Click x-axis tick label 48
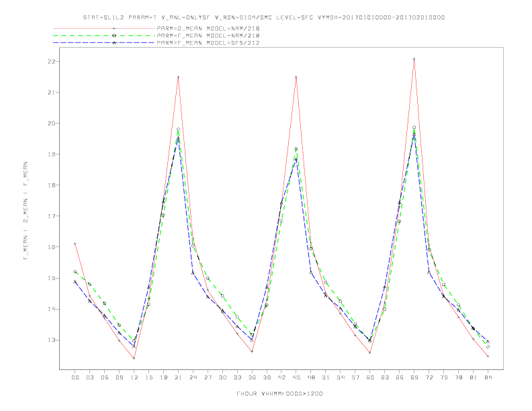The image size is (532, 411). [x=311, y=377]
